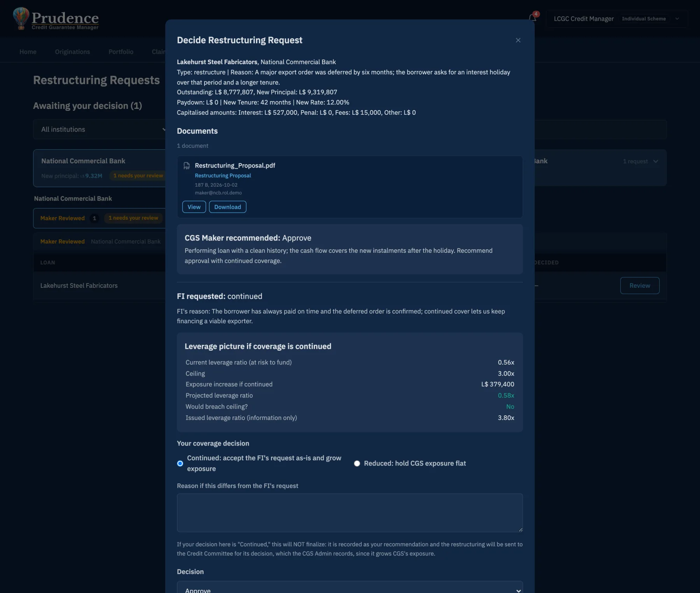Switch to the Portfolio tab
The image size is (700, 593).
click(121, 52)
